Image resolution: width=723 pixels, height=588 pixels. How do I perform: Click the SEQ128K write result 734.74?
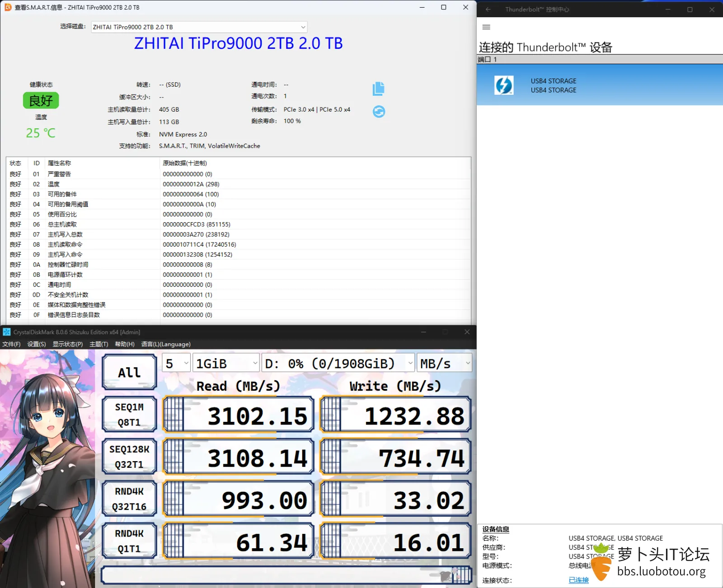pos(395,457)
